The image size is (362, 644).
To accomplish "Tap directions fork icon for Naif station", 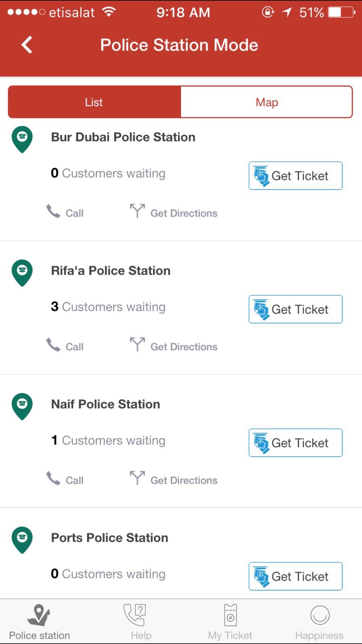I will pos(137,478).
